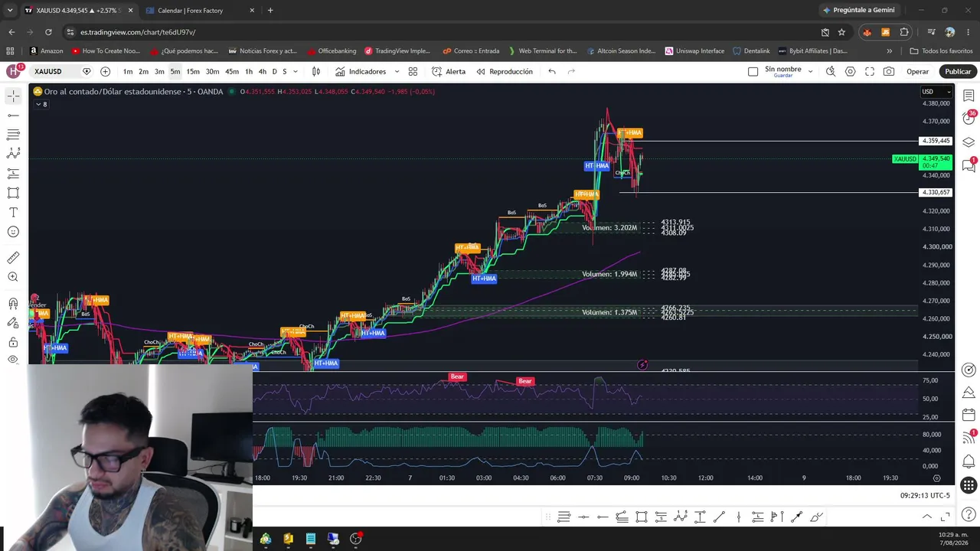Switch to Calendar | Forex Factory tab
The image size is (980, 551).
(199, 11)
